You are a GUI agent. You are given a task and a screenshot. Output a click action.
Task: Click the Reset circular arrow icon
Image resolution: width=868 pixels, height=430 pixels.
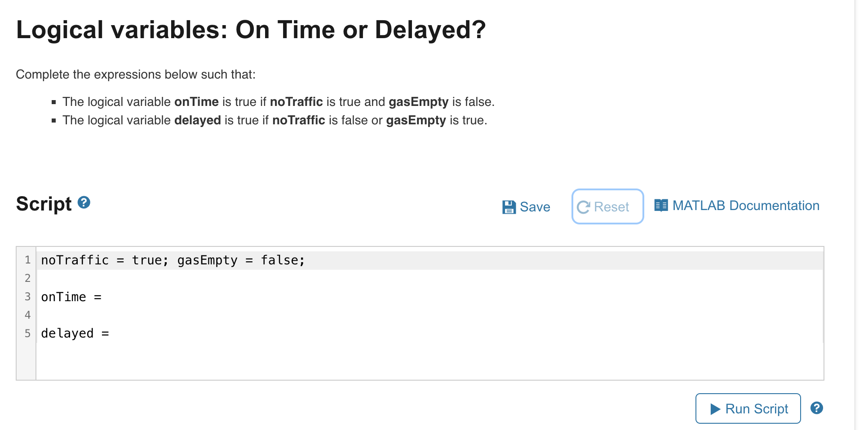(x=585, y=206)
